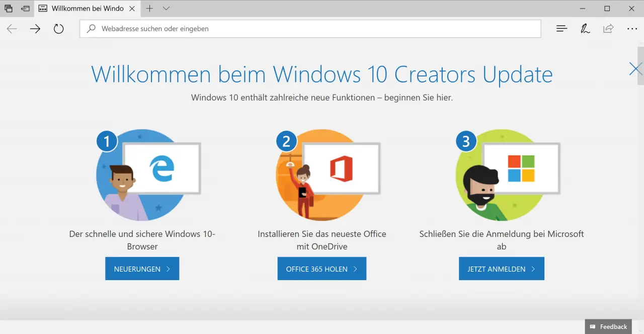644x334 pixels.
Task: Refresh the current page
Action: pos(58,29)
